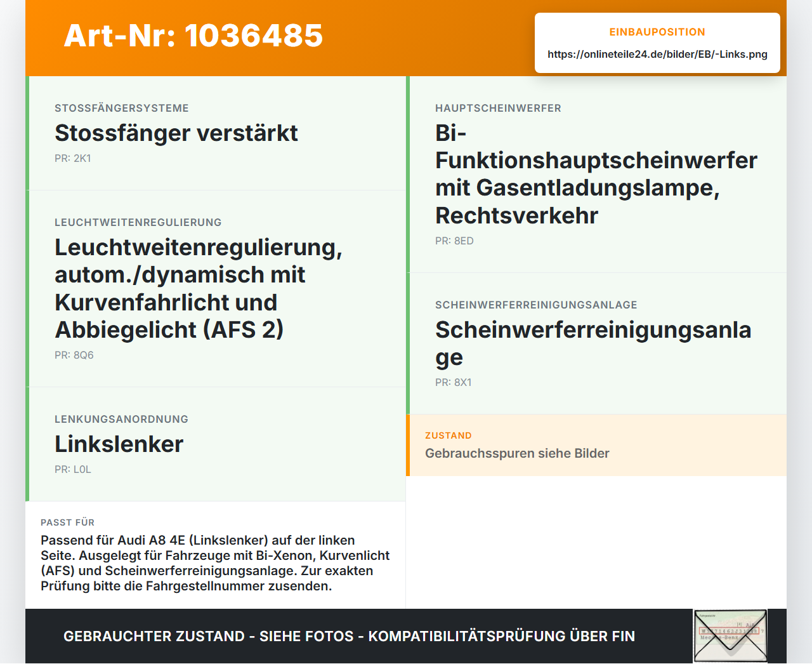This screenshot has width=812, height=664.
Task: Click the SCHEINWERFERREINIGUNGSANLAGE category label
Action: coord(536,305)
